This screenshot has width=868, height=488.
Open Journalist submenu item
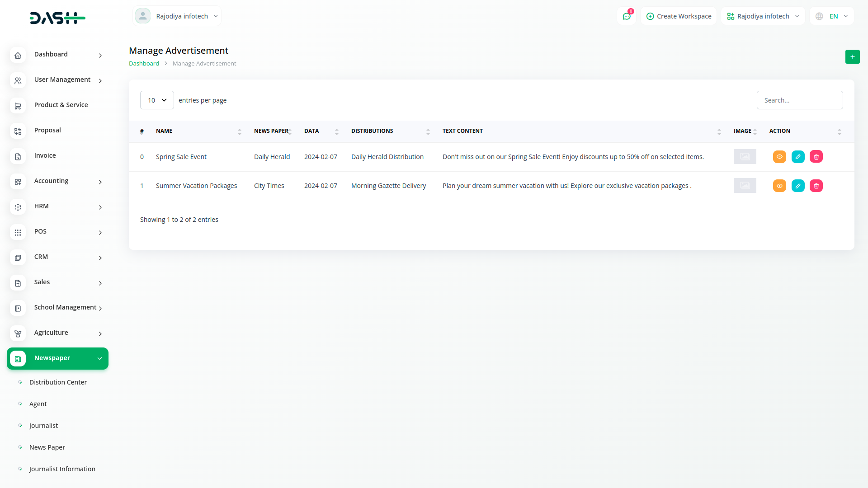click(x=43, y=426)
